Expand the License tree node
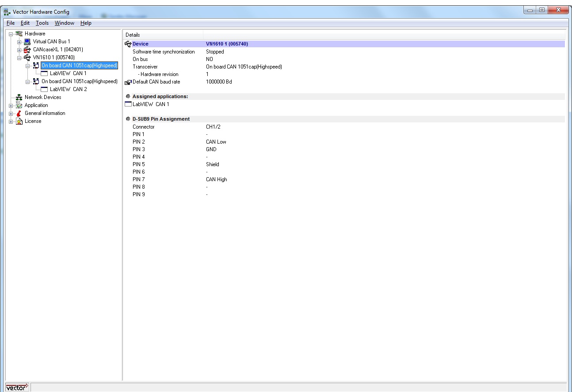 coord(11,121)
